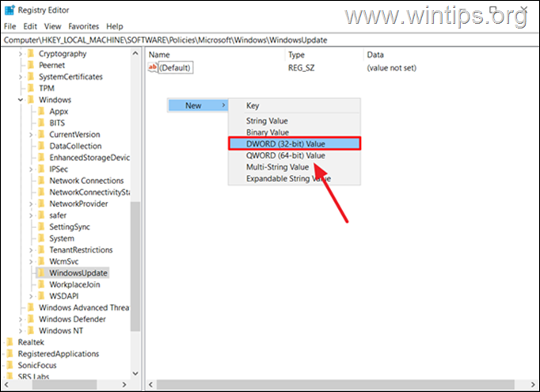
Task: Click the WindowsUpdate folder icon
Action: click(41, 272)
